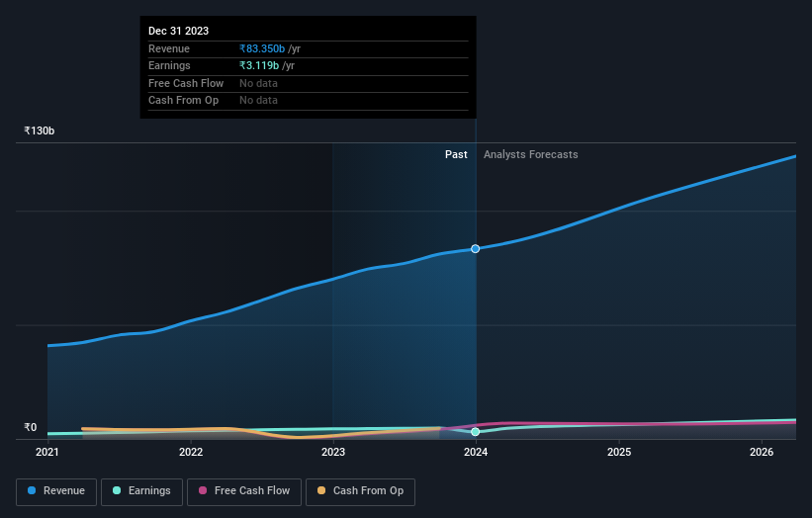Click the 2021 x-axis label
The height and width of the screenshot is (518, 812).
point(47,452)
